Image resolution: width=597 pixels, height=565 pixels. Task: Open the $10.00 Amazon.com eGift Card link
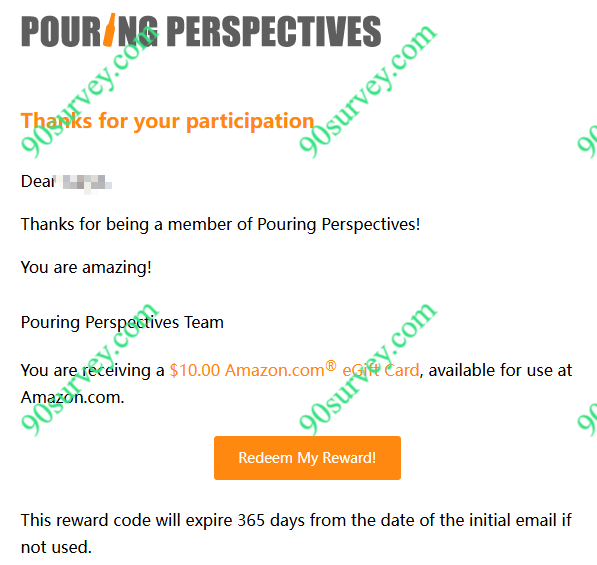coord(294,370)
